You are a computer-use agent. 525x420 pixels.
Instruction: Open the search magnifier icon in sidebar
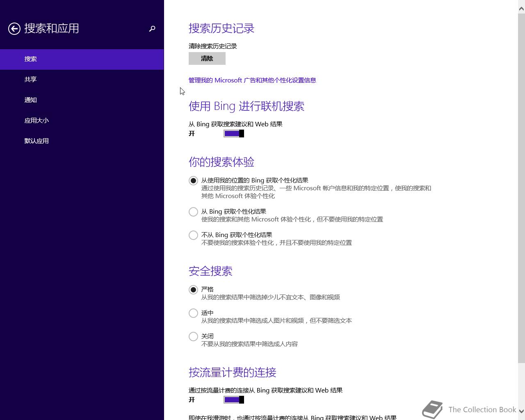pos(152,29)
